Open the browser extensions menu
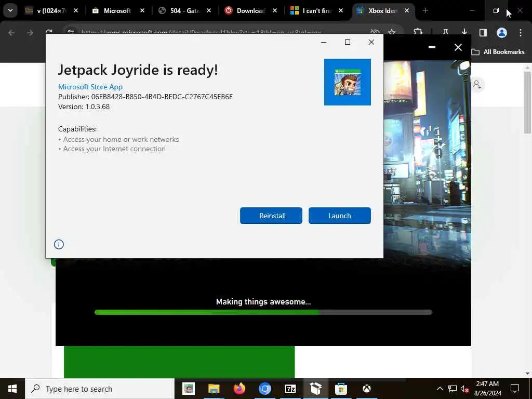This screenshot has height=399, width=532. point(418,32)
